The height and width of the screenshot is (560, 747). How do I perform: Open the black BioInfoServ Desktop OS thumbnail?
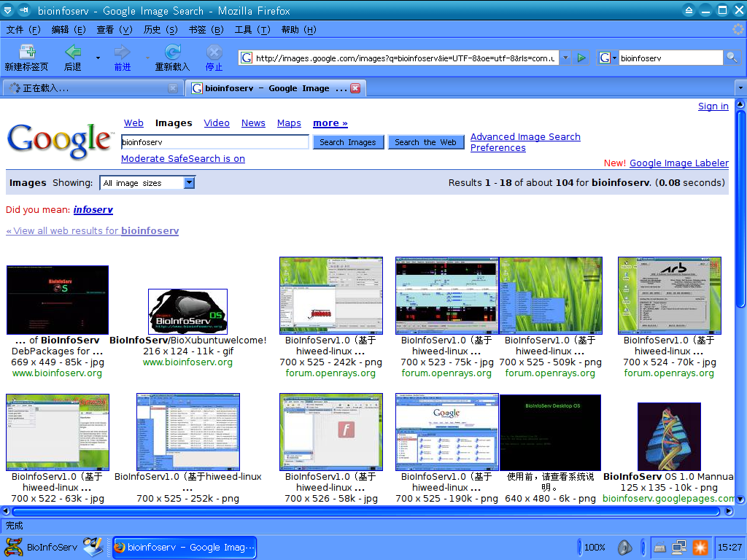coord(550,432)
